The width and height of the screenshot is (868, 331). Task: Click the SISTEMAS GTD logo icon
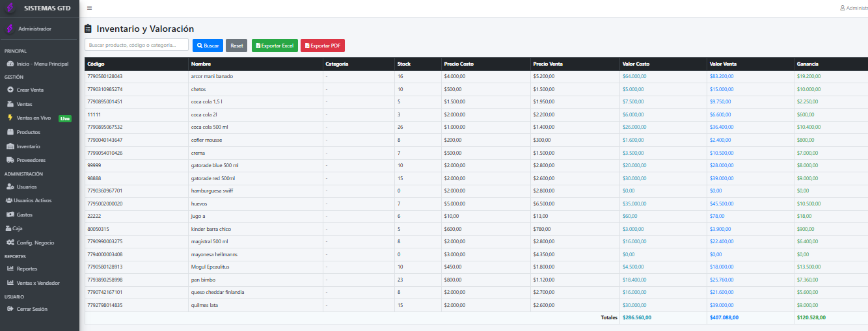click(10, 8)
